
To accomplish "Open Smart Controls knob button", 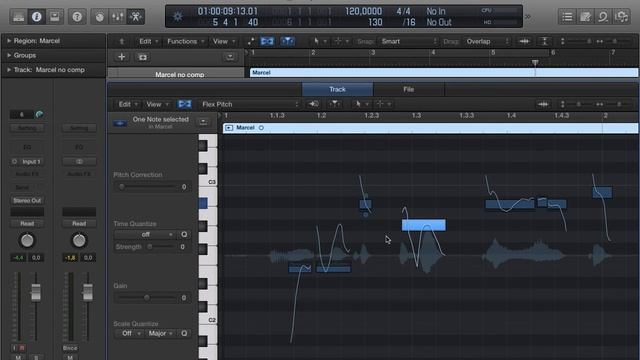I will pyautogui.click(x=100, y=17).
